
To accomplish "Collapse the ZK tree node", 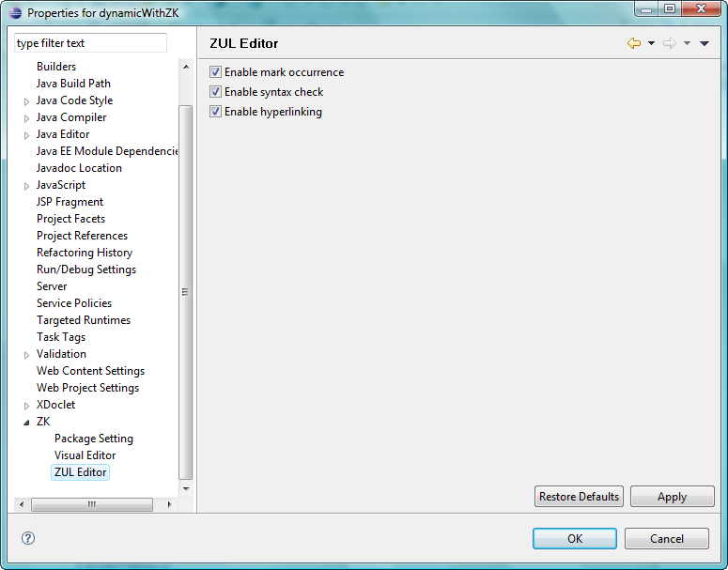I will click(26, 423).
